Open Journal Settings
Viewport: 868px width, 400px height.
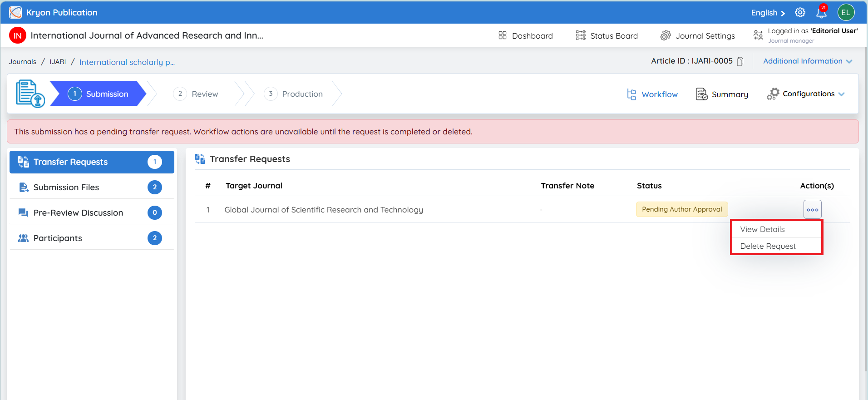697,35
